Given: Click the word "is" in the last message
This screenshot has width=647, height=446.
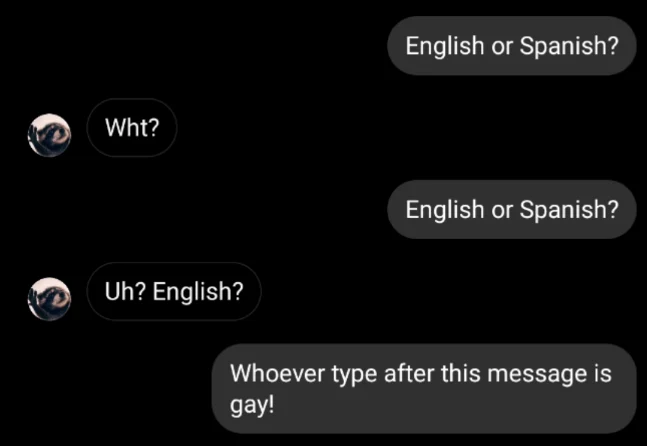Looking at the screenshot, I should click(601, 374).
